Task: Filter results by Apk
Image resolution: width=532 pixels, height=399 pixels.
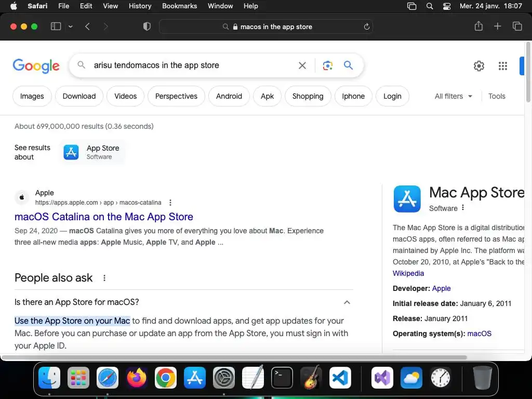Action: (x=267, y=96)
